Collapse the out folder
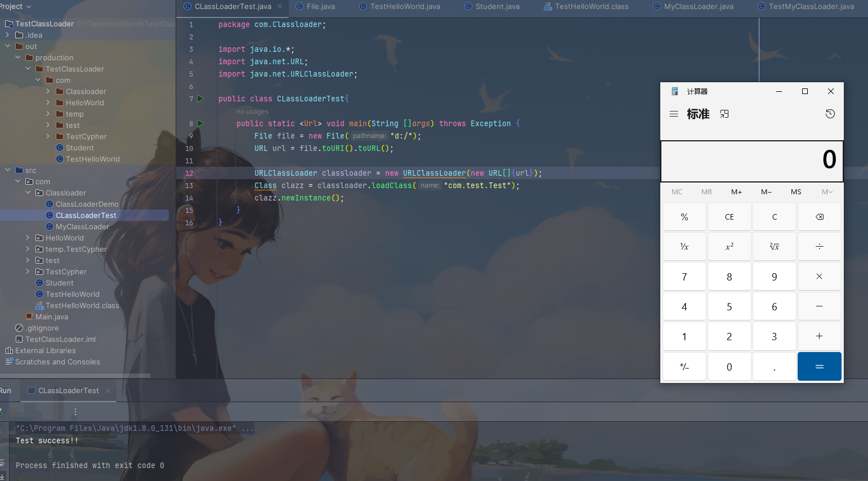This screenshot has width=868, height=481. coord(7,46)
